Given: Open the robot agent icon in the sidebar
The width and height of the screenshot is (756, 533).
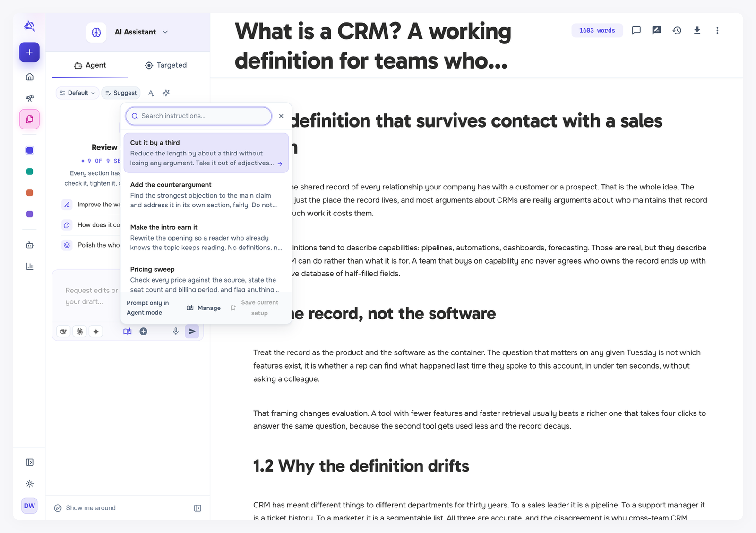Looking at the screenshot, I should pos(29,245).
